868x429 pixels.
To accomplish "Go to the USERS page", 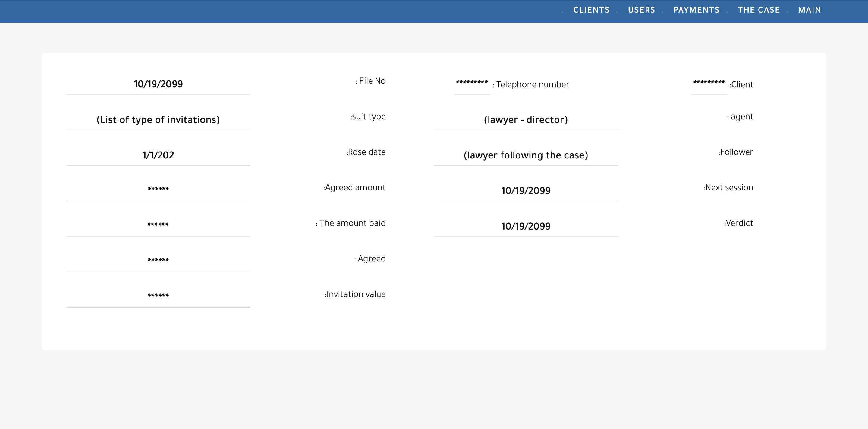I will pos(641,10).
